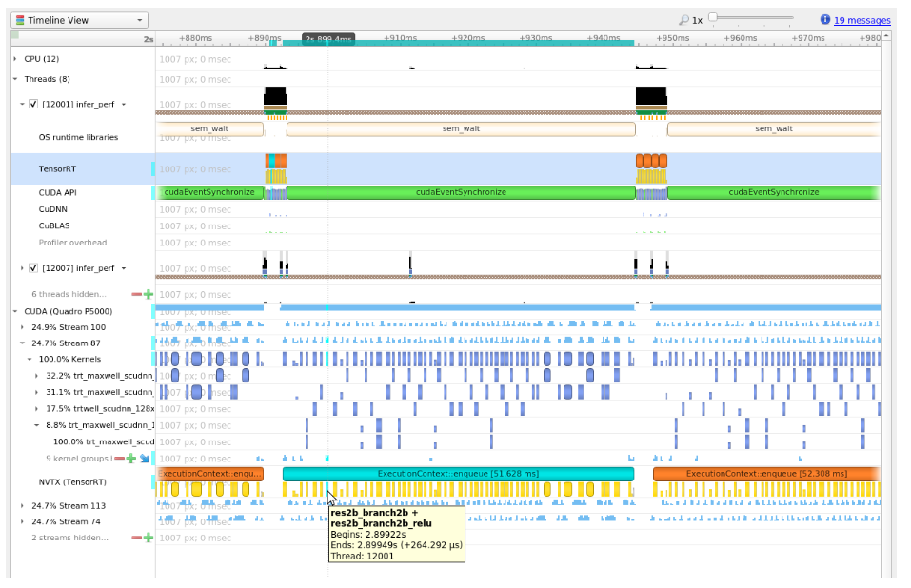The image size is (911, 588).
Task: Click the blue arrow icon beside kernel groups
Action: [144, 458]
